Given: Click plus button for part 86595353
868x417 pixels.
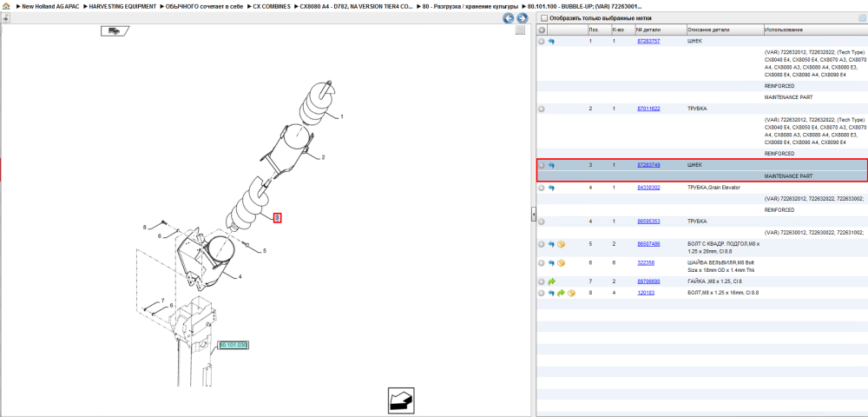Looking at the screenshot, I should [x=542, y=222].
